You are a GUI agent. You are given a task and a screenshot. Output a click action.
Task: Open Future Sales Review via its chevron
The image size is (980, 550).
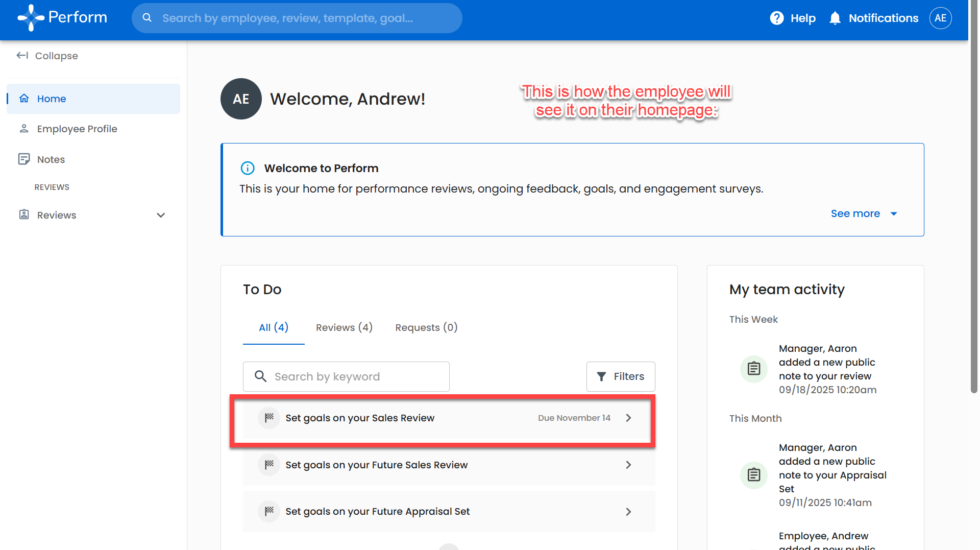(628, 465)
